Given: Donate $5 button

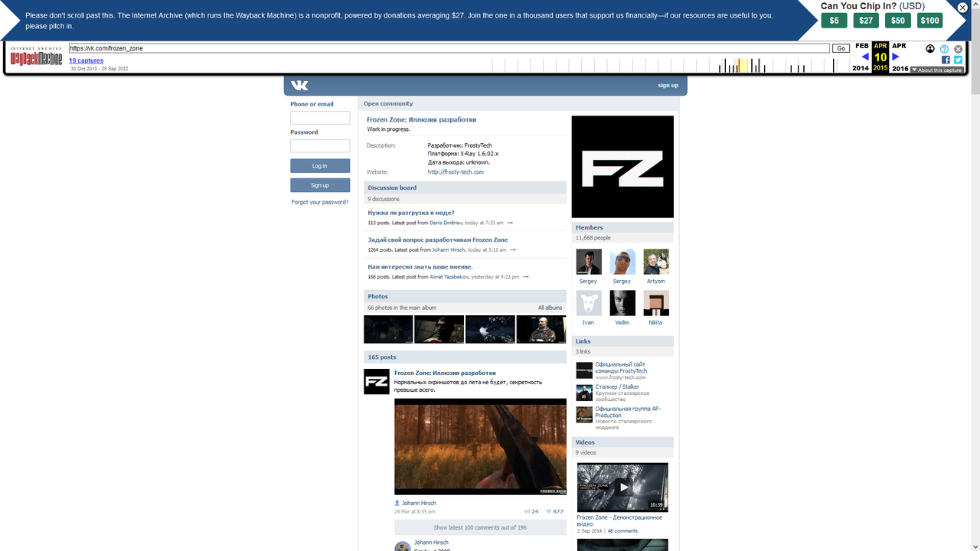Looking at the screenshot, I should coord(834,21).
